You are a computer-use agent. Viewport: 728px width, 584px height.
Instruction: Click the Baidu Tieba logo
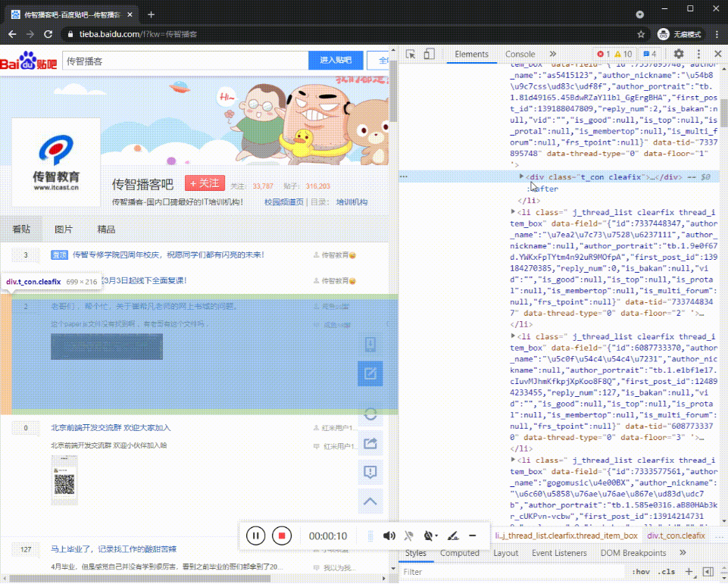[29, 61]
